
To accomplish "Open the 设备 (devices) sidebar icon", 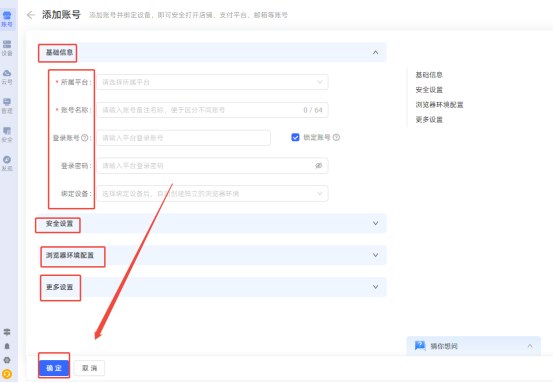I will pos(7,48).
